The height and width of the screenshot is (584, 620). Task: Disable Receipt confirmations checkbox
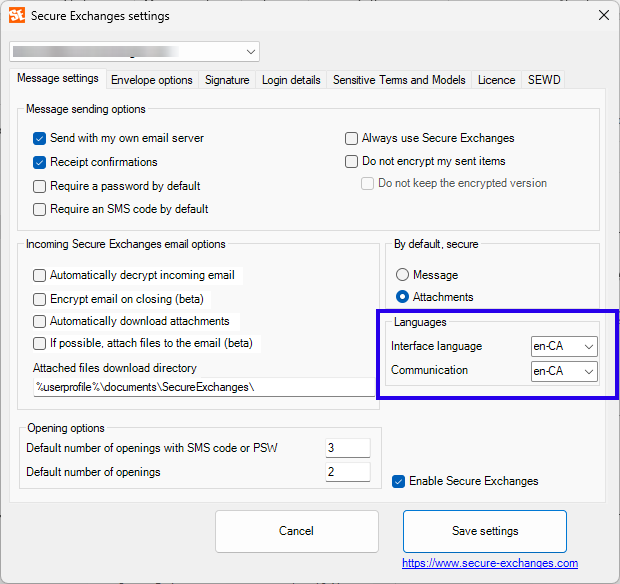[40, 162]
